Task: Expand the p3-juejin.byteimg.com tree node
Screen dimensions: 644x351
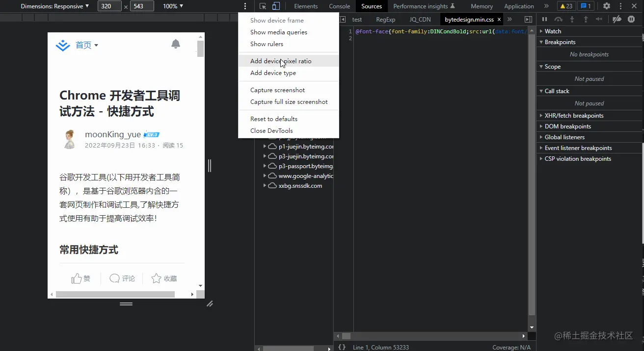Action: [x=265, y=156]
